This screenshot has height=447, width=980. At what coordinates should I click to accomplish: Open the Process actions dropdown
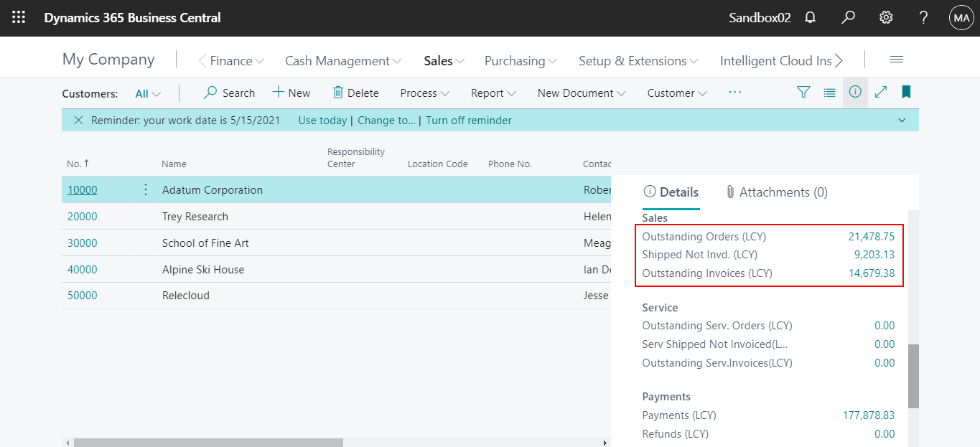pos(424,93)
